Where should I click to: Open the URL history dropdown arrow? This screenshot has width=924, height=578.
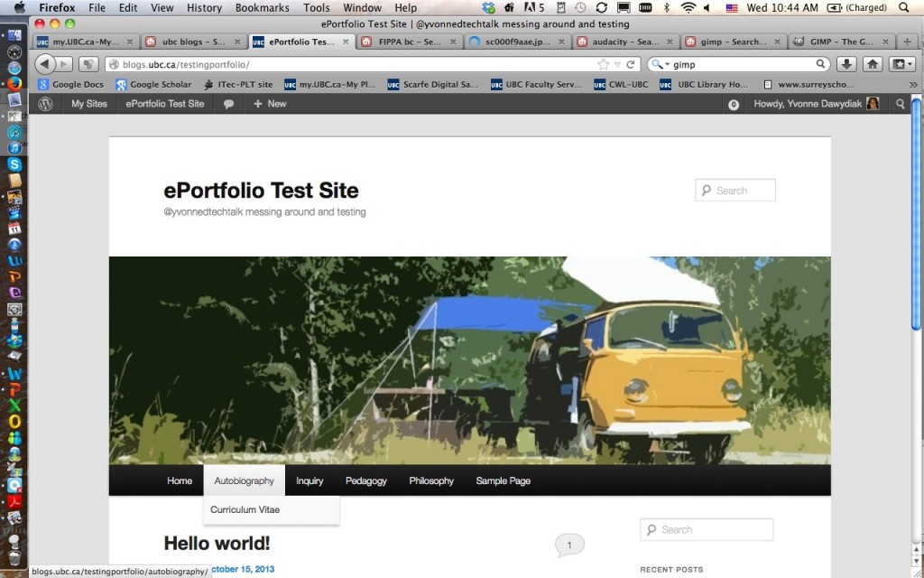[617, 64]
